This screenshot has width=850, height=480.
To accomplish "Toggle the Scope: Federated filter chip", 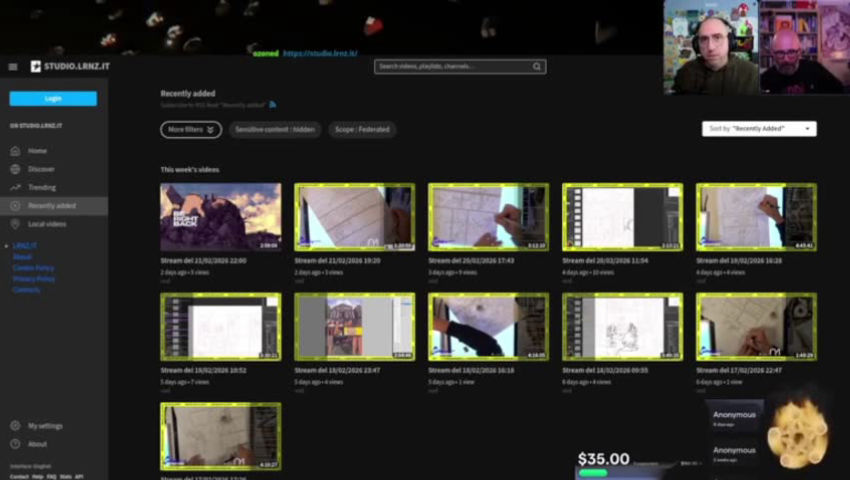I will click(x=361, y=130).
